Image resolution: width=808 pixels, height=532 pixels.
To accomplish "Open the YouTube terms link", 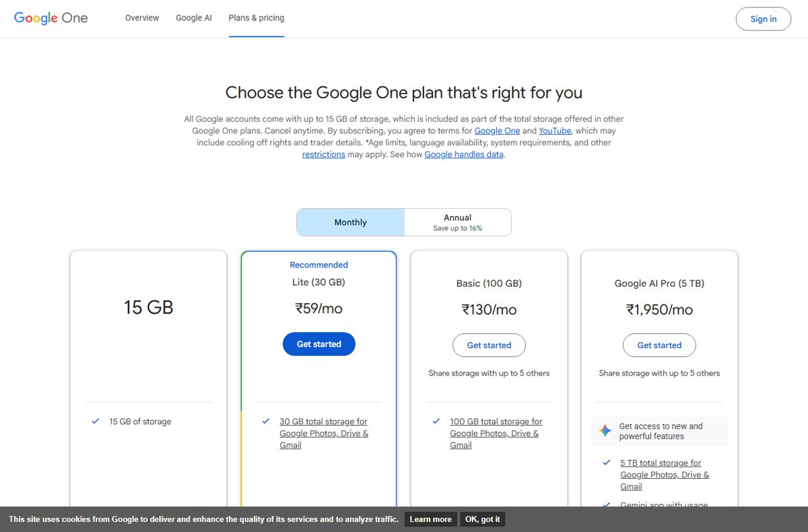I will click(x=555, y=131).
